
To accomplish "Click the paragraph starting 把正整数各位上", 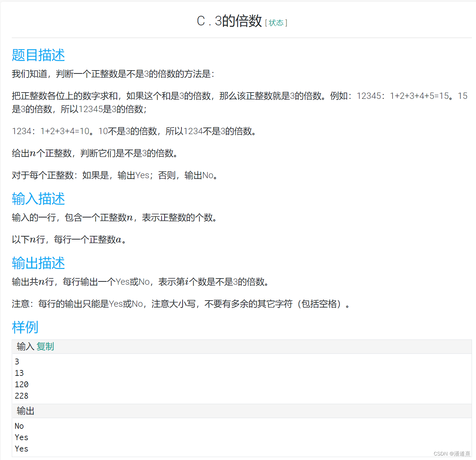I will (x=239, y=103).
